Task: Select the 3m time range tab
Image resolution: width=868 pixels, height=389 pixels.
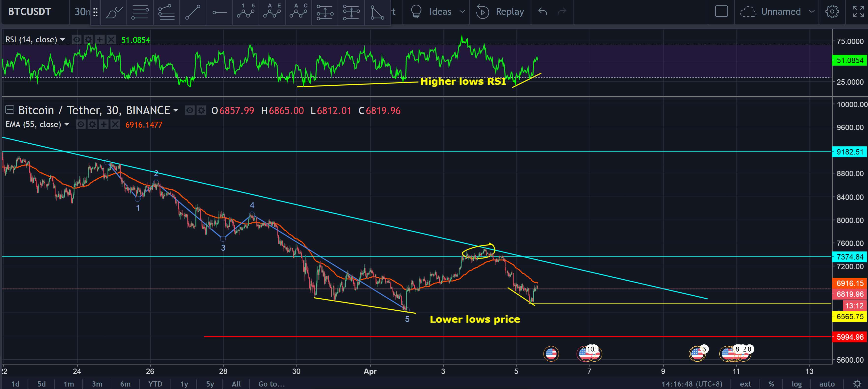Action: [97, 384]
